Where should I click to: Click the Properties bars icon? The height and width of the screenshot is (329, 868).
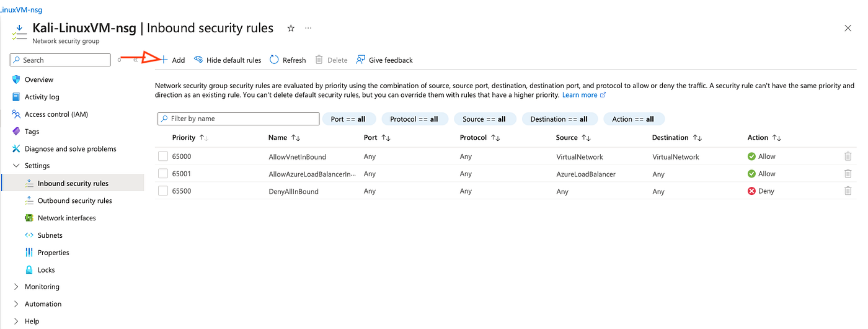coord(29,252)
